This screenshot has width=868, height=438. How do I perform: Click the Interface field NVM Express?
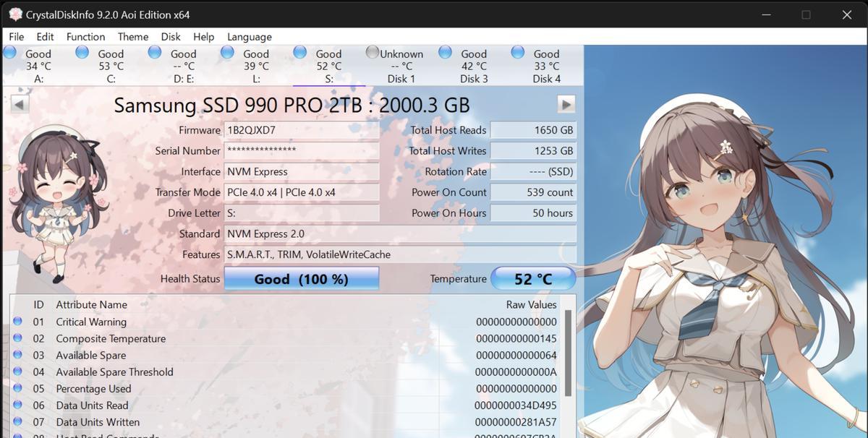[302, 171]
